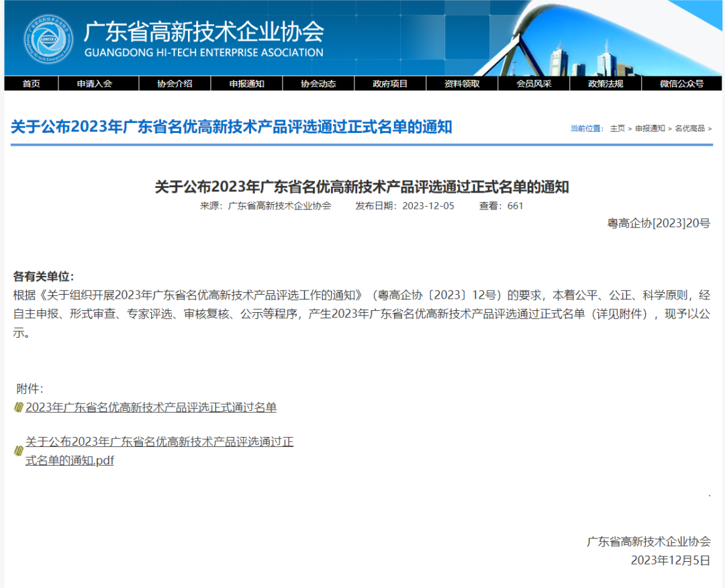Click the city skyline banner image
725x588 pixels.
(x=604, y=47)
